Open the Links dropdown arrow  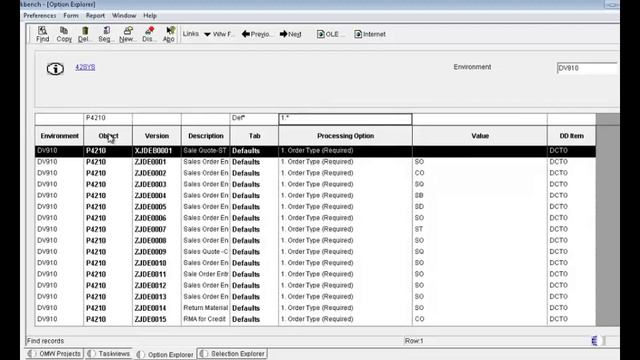pos(207,34)
